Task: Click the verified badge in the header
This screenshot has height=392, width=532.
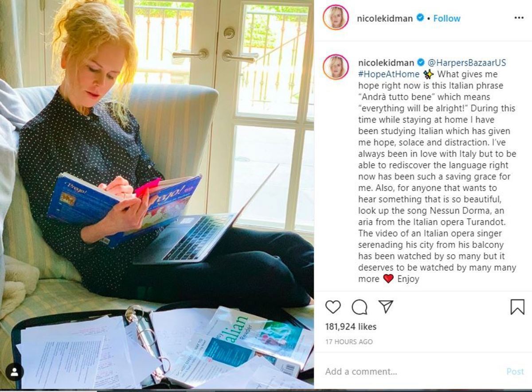Action: pos(420,18)
